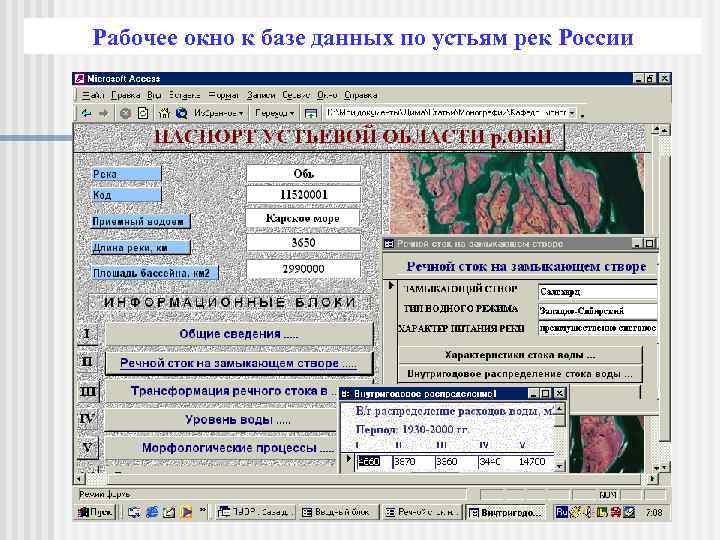Click the Roman numeral V block button
The width and height of the screenshot is (720, 540).
click(x=87, y=447)
